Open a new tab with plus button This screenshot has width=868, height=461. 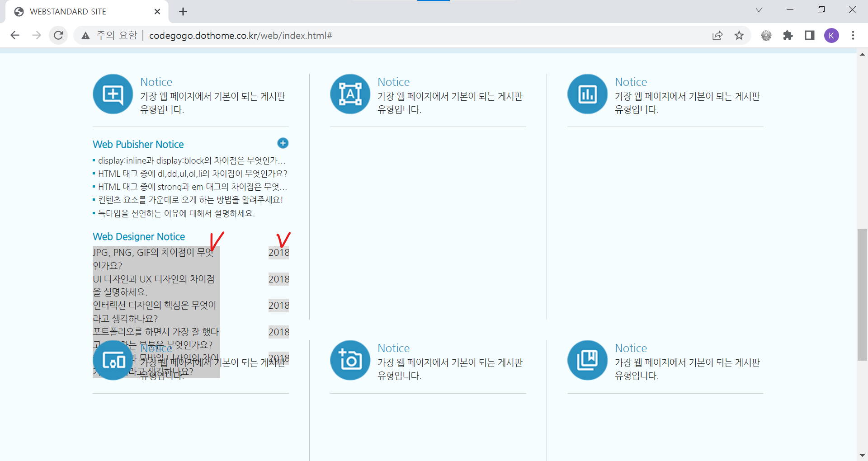(183, 12)
